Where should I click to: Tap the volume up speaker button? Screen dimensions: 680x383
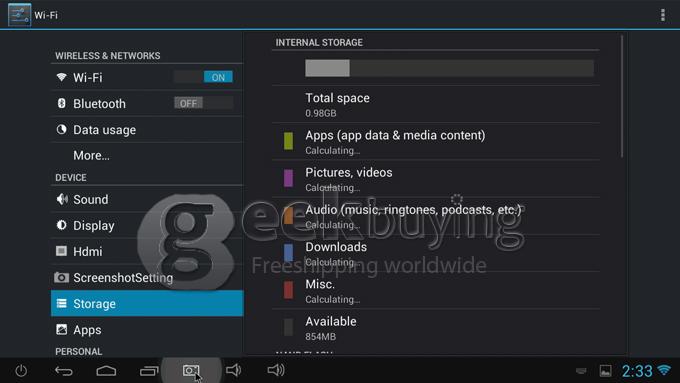coord(276,370)
